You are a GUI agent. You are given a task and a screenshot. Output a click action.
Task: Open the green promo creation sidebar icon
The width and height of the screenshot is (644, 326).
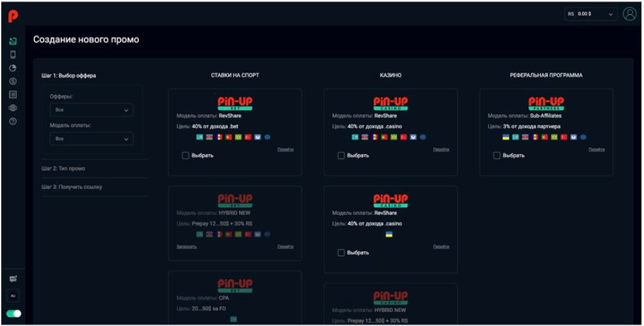[13, 41]
